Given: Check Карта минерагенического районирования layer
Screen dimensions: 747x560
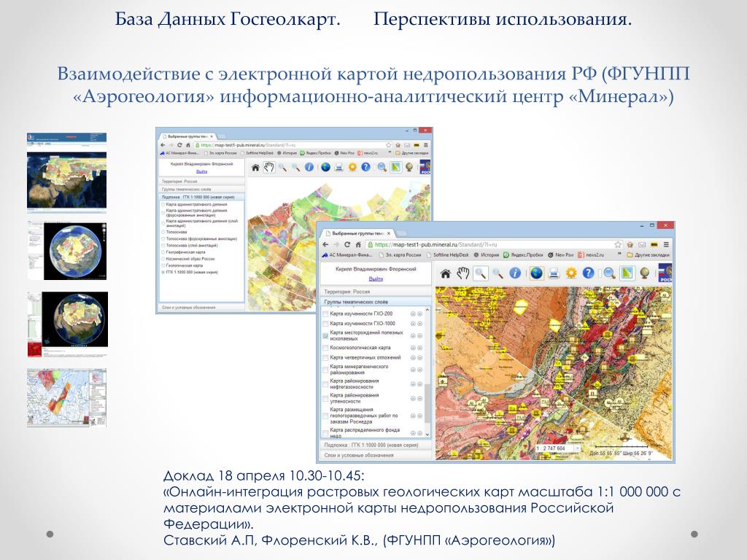Looking at the screenshot, I should coord(326,370).
